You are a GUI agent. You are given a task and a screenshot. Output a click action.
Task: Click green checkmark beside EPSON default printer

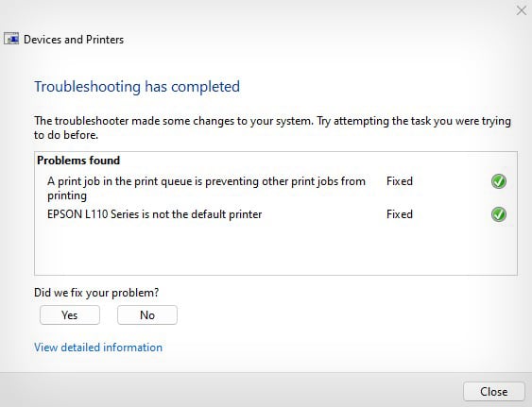click(x=498, y=214)
